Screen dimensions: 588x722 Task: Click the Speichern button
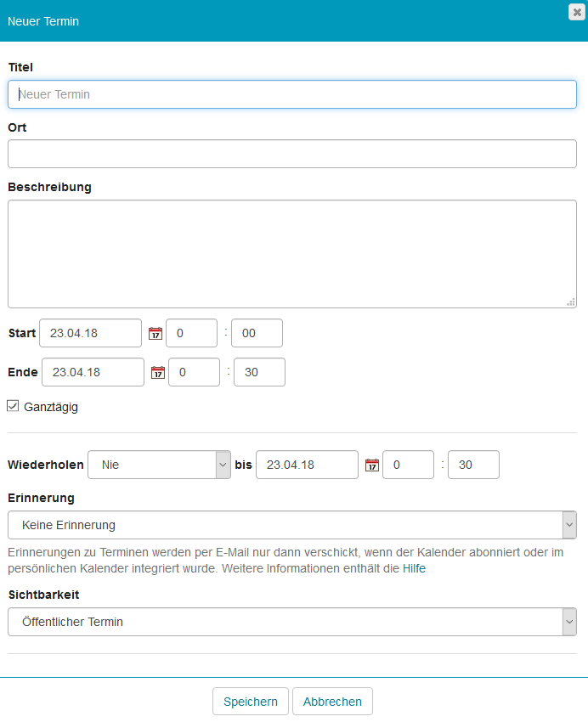pyautogui.click(x=250, y=702)
